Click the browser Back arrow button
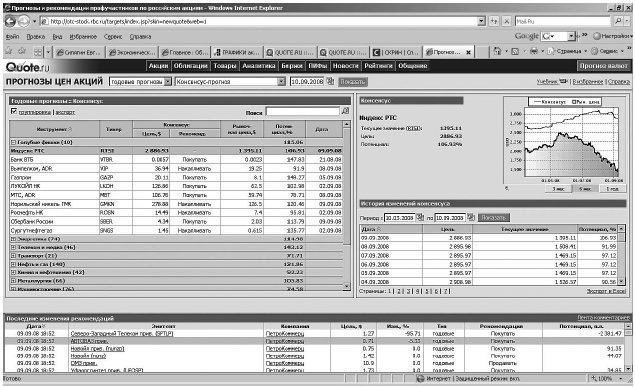This screenshot has height=387, width=635. pos(11,21)
